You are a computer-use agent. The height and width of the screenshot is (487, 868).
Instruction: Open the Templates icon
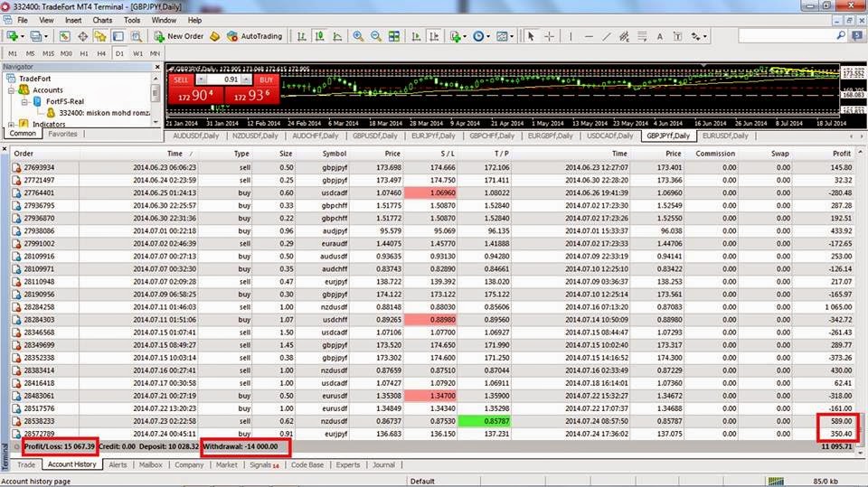click(502, 36)
